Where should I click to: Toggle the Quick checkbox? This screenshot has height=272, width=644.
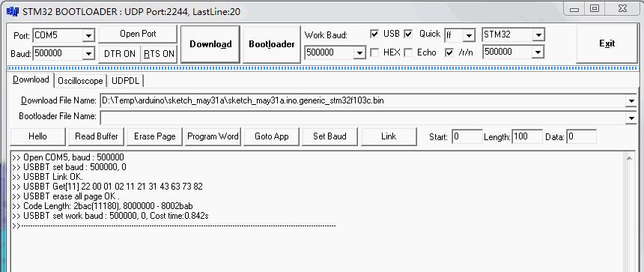coord(408,34)
